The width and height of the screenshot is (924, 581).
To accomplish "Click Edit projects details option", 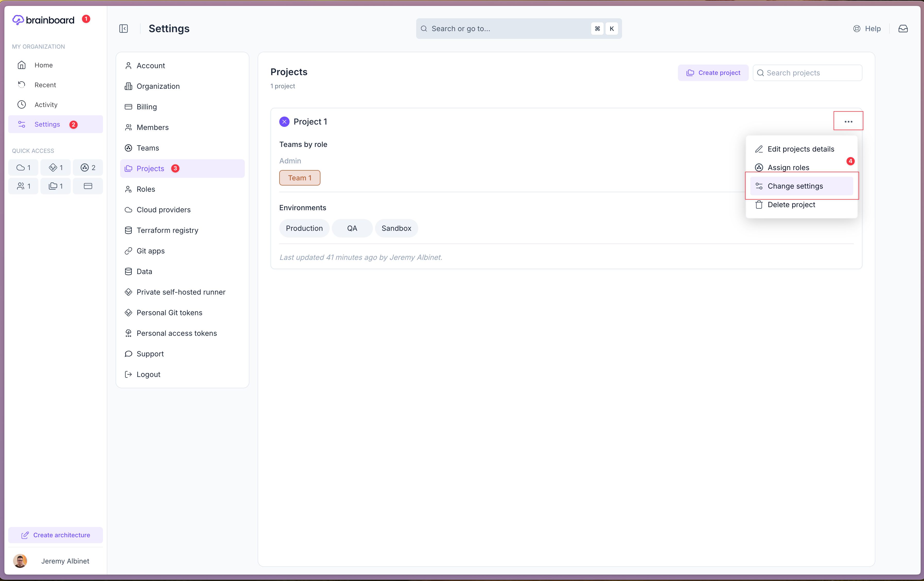I will (800, 149).
